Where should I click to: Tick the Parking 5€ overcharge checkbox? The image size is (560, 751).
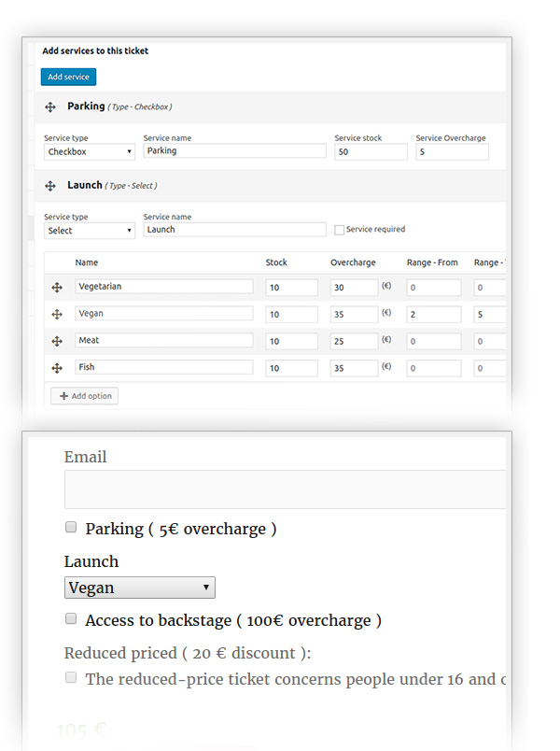[71, 528]
